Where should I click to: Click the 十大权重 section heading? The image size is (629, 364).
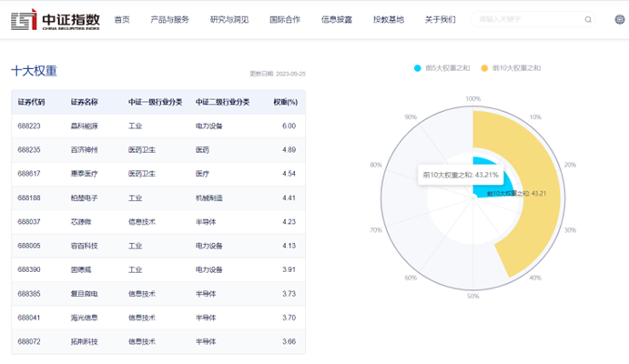point(34,71)
